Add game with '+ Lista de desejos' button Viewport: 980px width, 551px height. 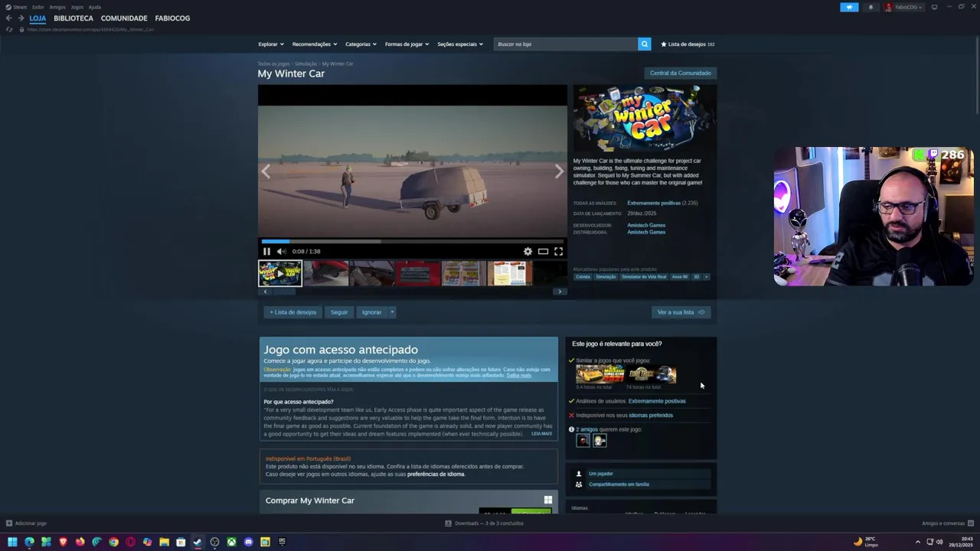click(292, 312)
